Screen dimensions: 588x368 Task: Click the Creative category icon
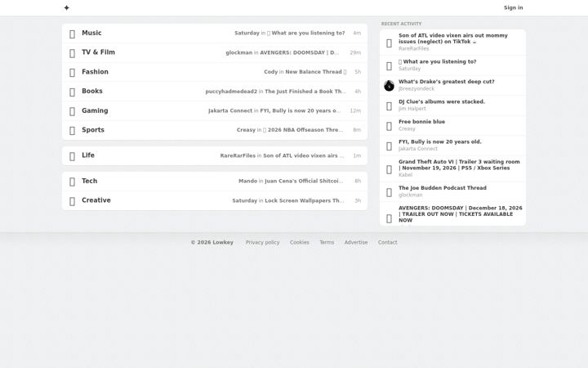click(x=73, y=202)
